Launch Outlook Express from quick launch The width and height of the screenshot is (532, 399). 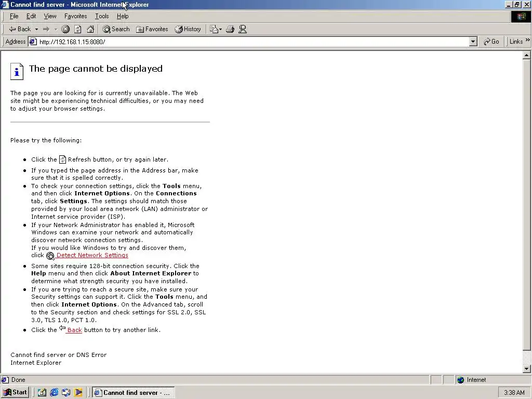66,393
